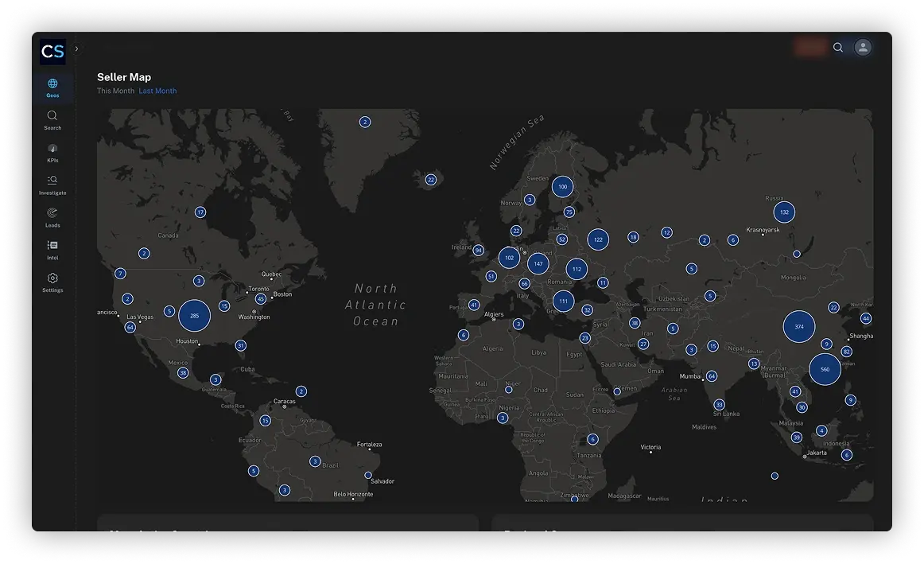Select the 15 cluster near Caracas
The width and height of the screenshot is (924, 564).
(265, 421)
